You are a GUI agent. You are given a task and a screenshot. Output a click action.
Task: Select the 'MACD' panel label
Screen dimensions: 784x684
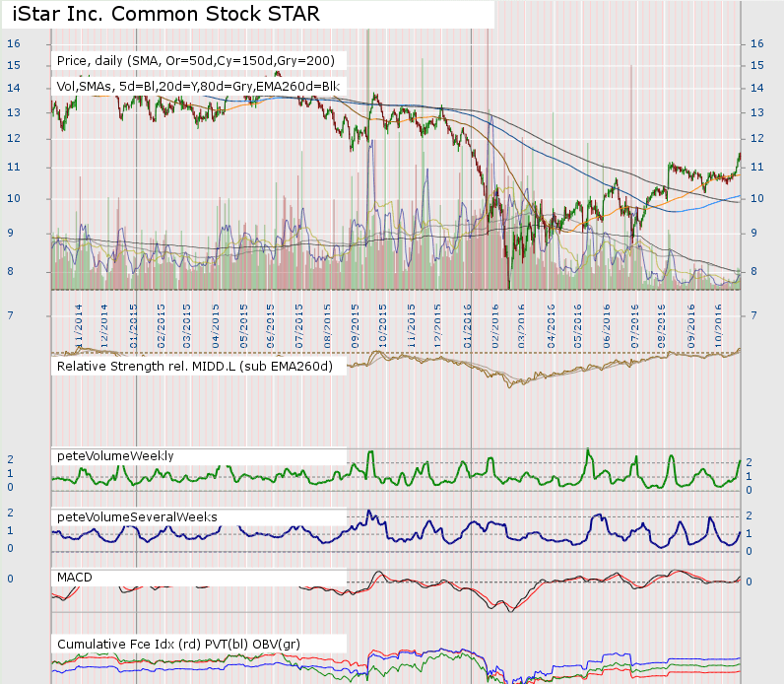[75, 578]
